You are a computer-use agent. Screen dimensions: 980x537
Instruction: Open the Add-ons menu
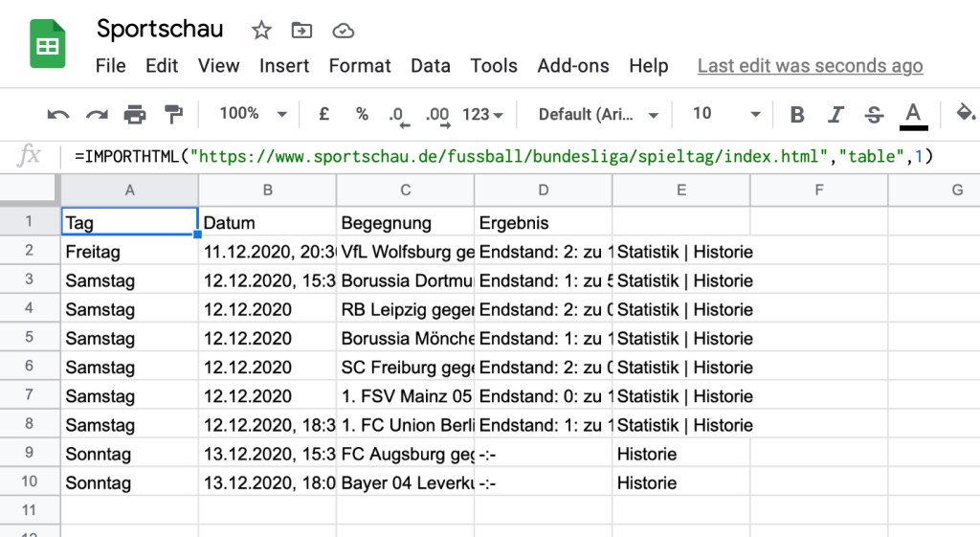click(x=573, y=66)
